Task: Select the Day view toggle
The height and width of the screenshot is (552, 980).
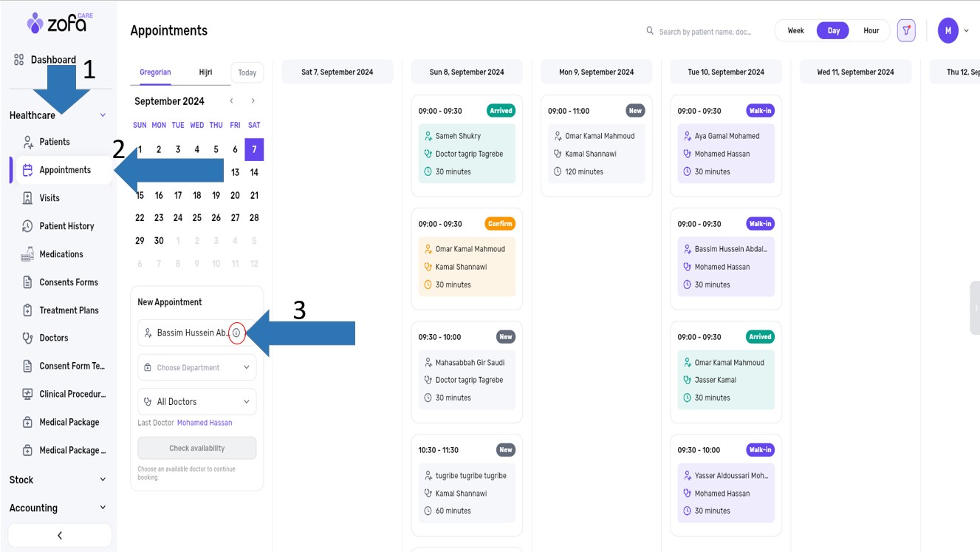Action: 833,30
